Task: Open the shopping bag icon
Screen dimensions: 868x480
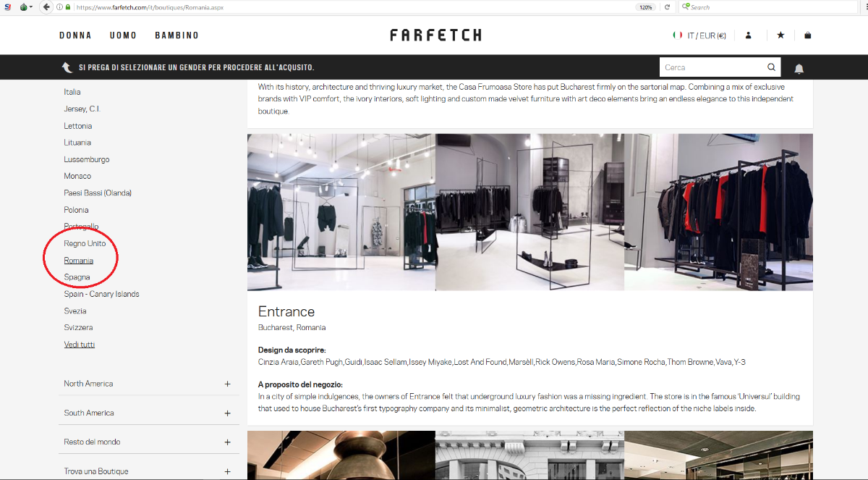Action: (x=808, y=35)
